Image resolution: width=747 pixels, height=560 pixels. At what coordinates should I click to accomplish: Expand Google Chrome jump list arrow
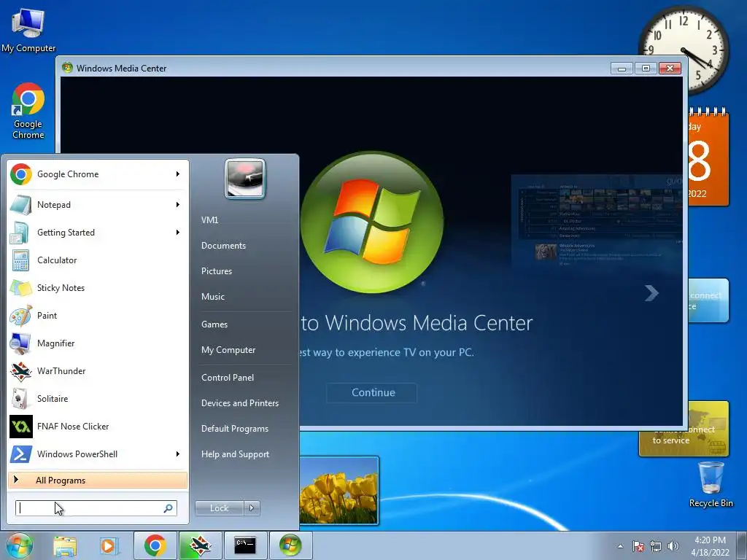click(178, 174)
